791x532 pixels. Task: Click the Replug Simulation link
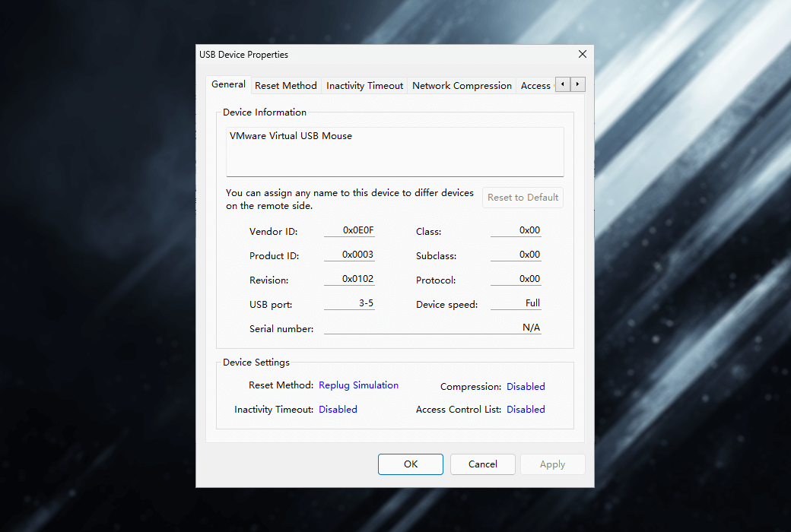pyautogui.click(x=358, y=385)
